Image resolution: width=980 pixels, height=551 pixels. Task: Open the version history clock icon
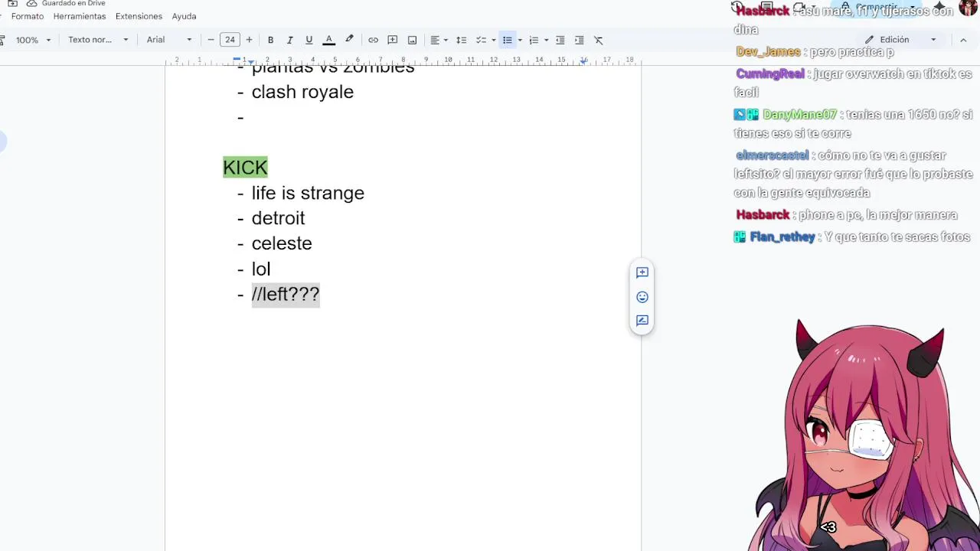(x=737, y=7)
